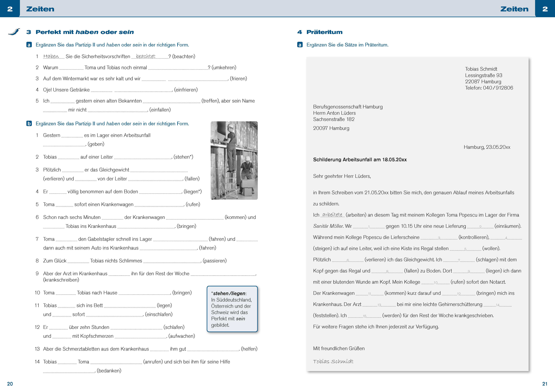Click the blank before '(umkehren)'
This screenshot has width=555, height=392.
(x=178, y=68)
